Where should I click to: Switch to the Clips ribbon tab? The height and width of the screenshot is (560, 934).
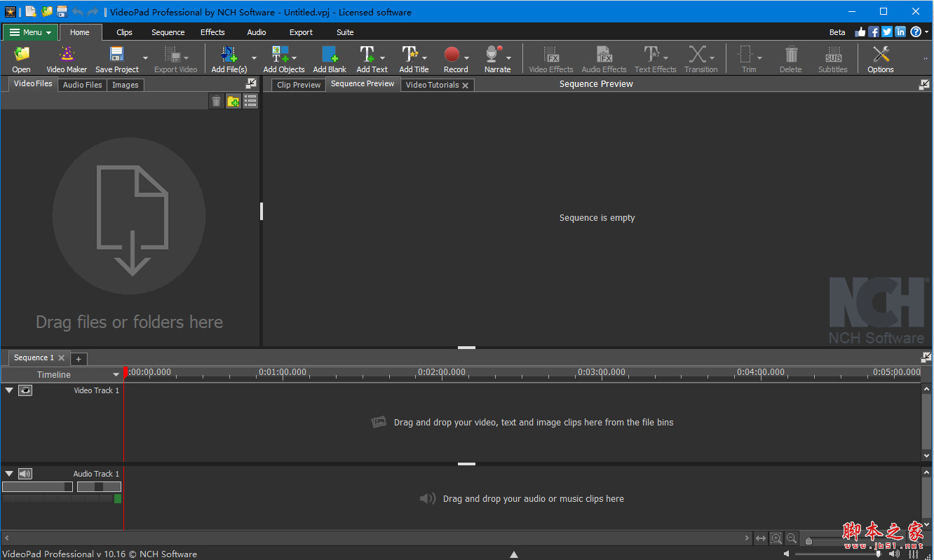(124, 32)
